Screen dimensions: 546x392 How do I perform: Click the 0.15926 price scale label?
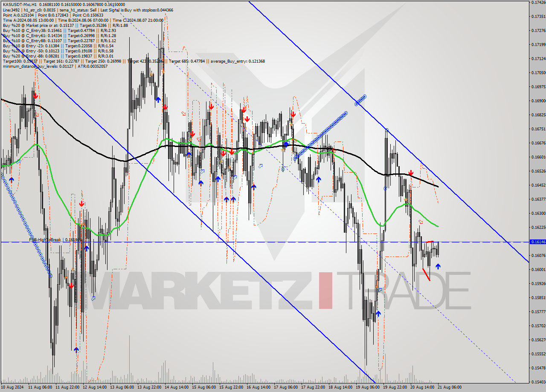click(538, 283)
